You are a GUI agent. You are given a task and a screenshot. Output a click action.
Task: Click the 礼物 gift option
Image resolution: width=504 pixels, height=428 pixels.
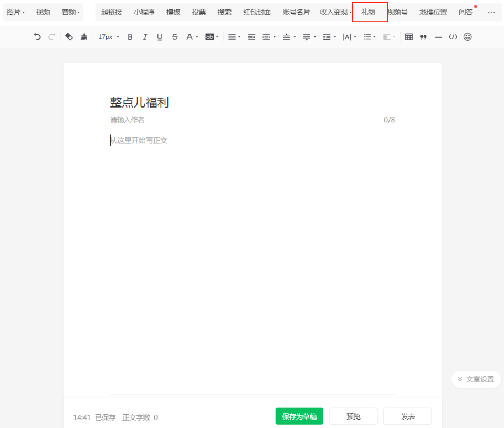click(x=368, y=12)
